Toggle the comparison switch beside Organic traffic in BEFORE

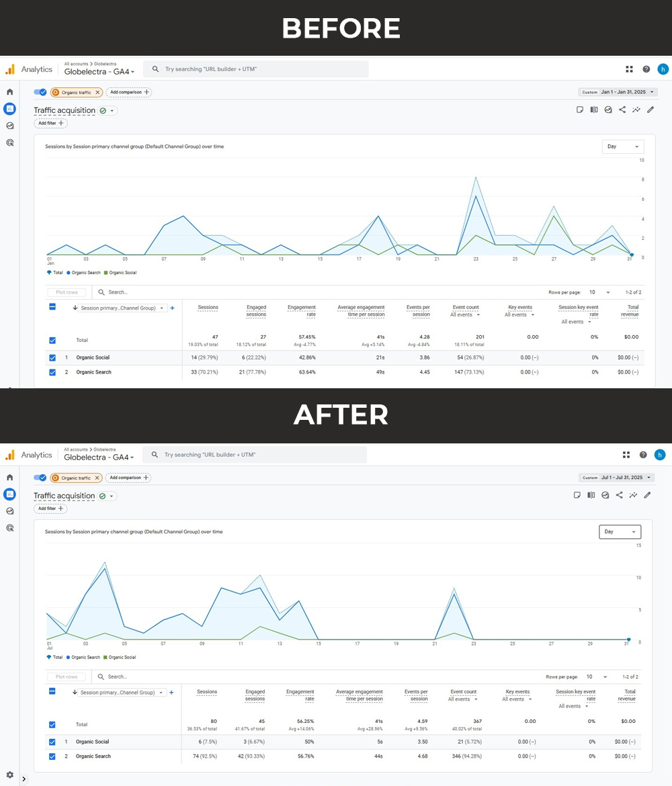point(40,92)
